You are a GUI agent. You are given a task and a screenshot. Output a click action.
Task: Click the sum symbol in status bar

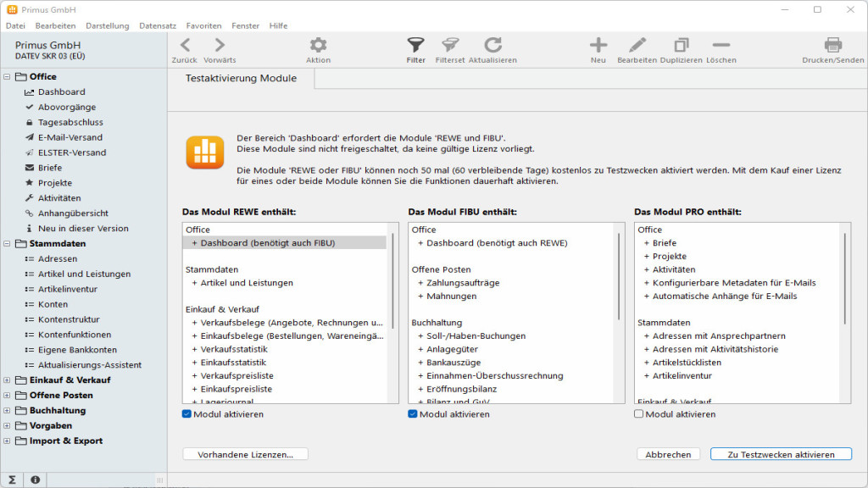pyautogui.click(x=13, y=480)
